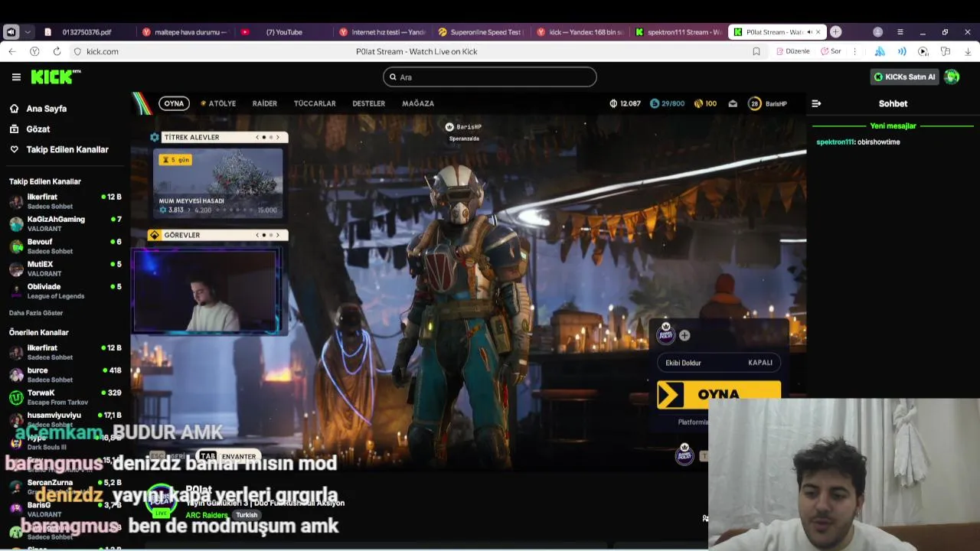Reload the kick.com page
This screenshot has width=980, height=551.
(57, 51)
